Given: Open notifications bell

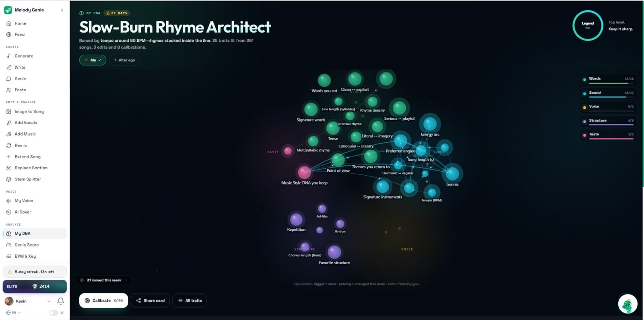Looking at the screenshot, I should [x=61, y=301].
